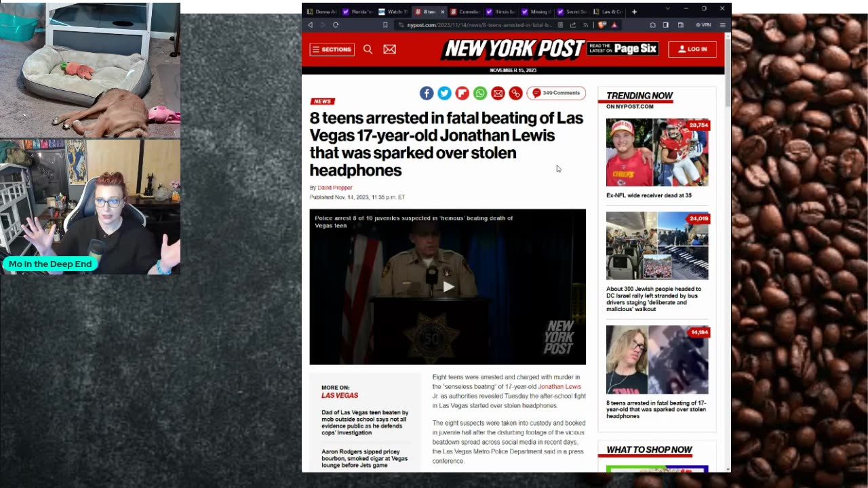
Task: Click the browser forward arrow
Action: point(323,25)
